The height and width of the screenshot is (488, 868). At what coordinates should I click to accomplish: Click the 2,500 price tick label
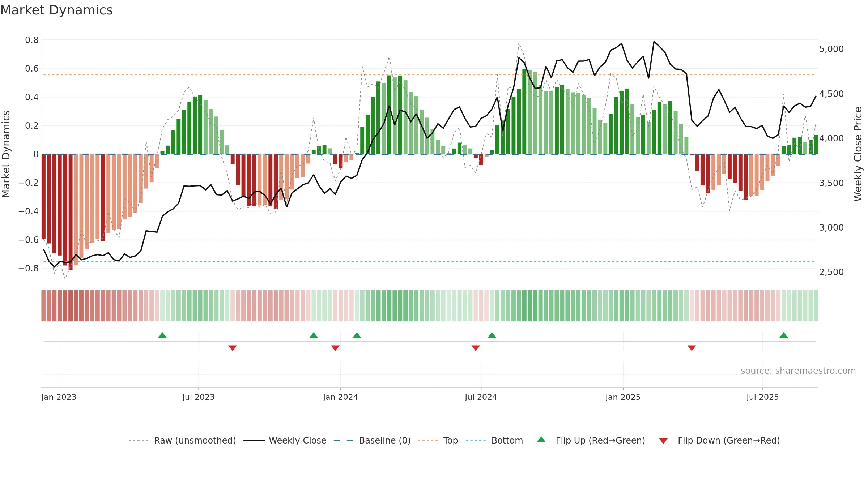831,272
